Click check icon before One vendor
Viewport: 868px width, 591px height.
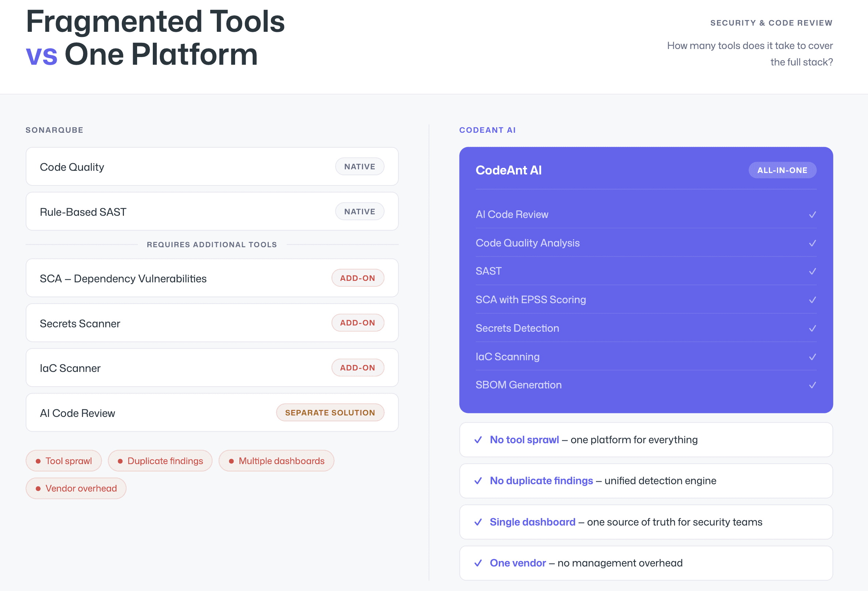pyautogui.click(x=478, y=563)
